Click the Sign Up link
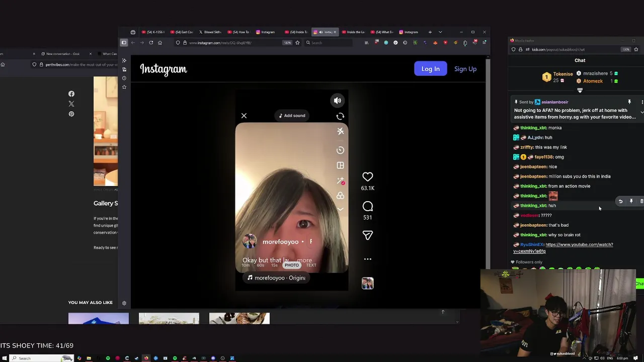Screen dimensions: 644x362 pyautogui.click(x=465, y=69)
